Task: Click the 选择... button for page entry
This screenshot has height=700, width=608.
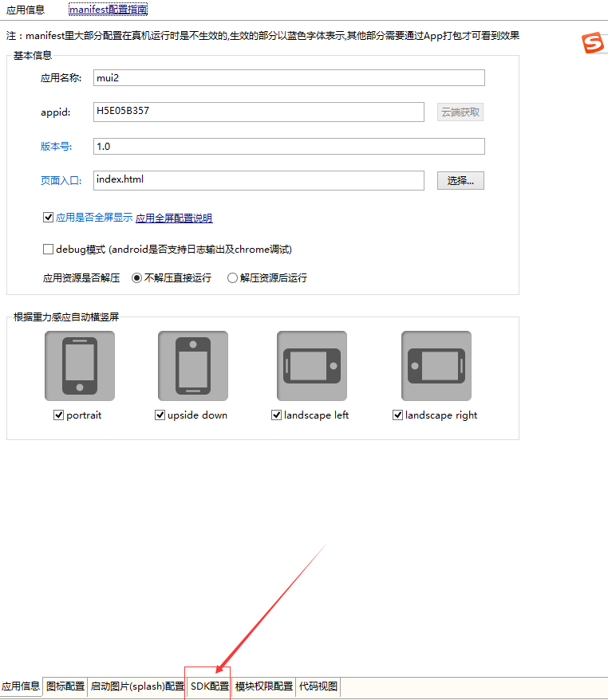Action: [x=460, y=180]
